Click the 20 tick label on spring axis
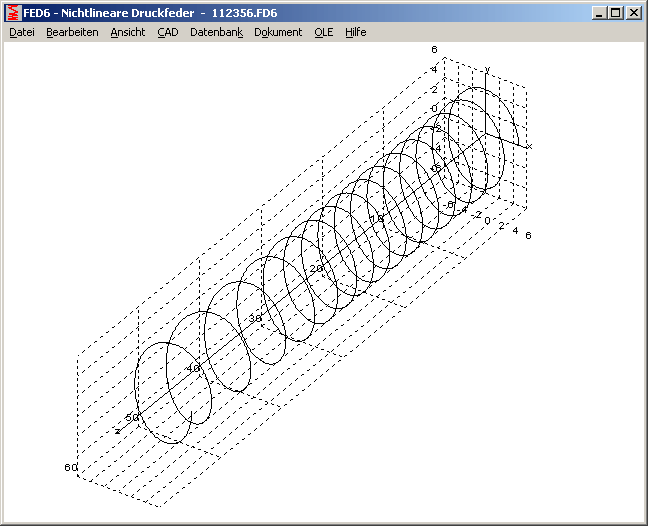Screen dimensions: 648x526 tap(316, 269)
